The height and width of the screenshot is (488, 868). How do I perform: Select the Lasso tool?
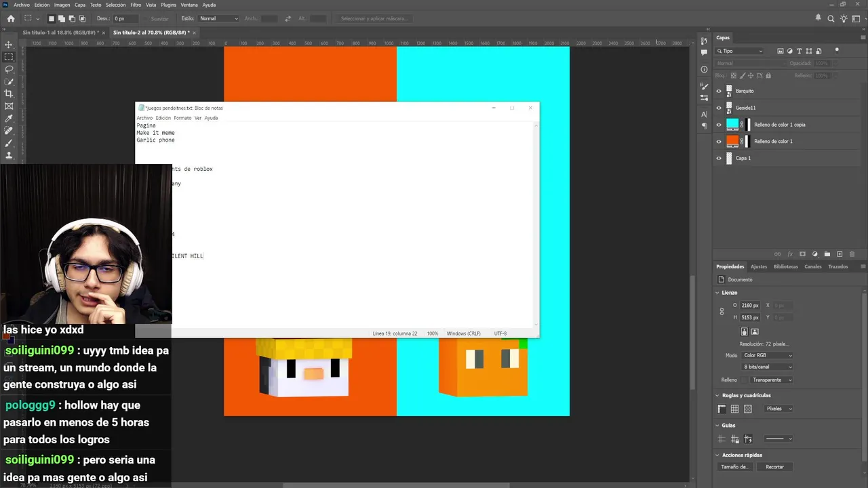pyautogui.click(x=9, y=69)
